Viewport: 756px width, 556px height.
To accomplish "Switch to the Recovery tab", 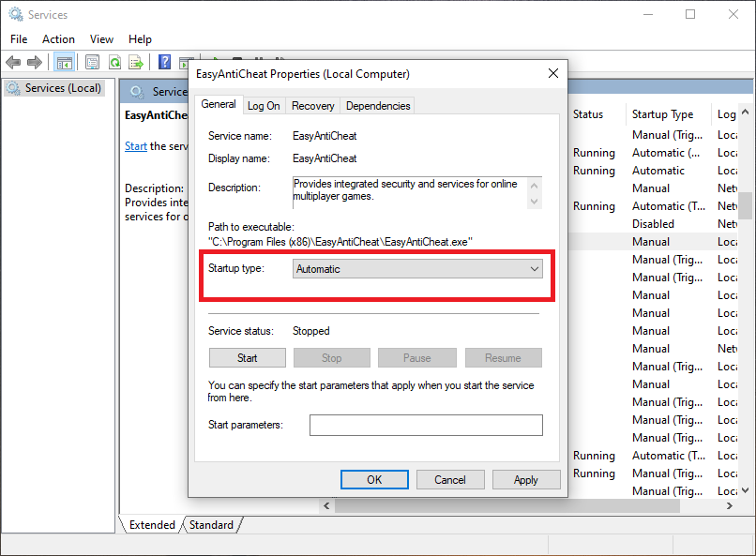I will coord(313,106).
